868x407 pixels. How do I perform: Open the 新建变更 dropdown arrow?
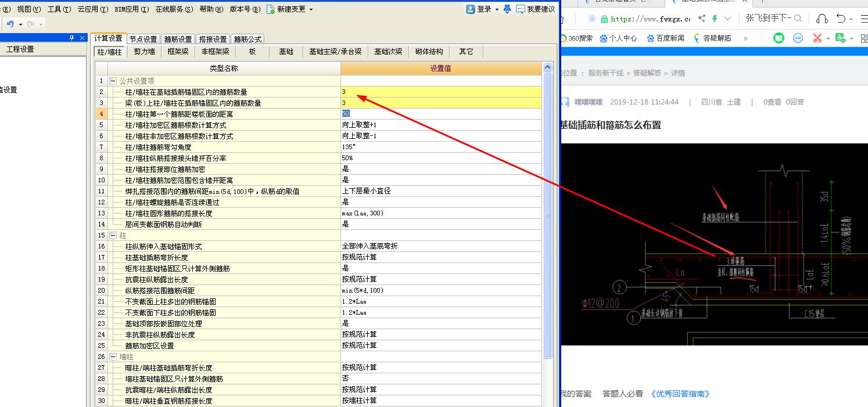[x=311, y=9]
